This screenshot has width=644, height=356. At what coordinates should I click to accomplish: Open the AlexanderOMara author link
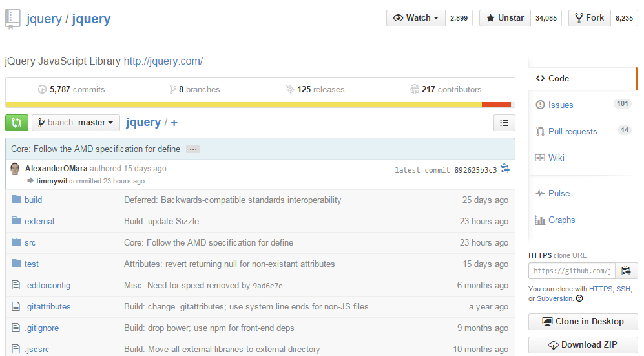56,169
